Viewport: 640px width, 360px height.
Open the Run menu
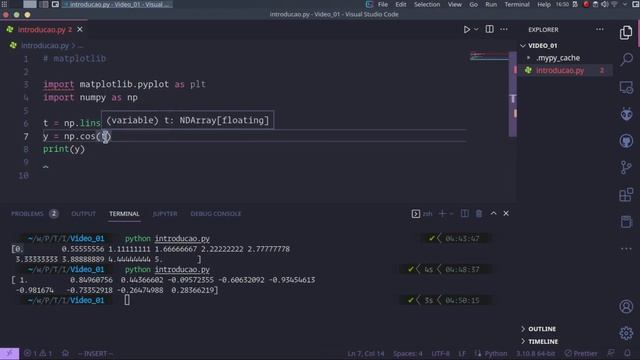[x=491, y=4]
